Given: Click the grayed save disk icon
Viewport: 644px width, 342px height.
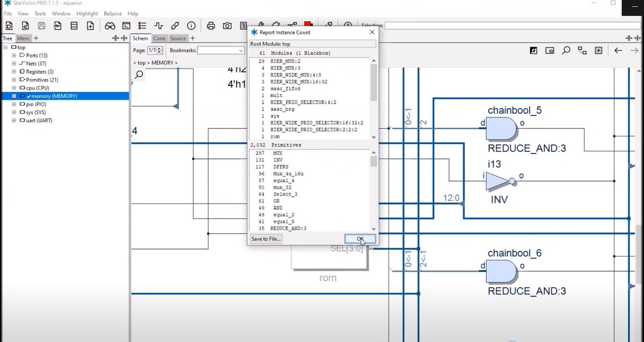Looking at the screenshot, I should (41, 25).
